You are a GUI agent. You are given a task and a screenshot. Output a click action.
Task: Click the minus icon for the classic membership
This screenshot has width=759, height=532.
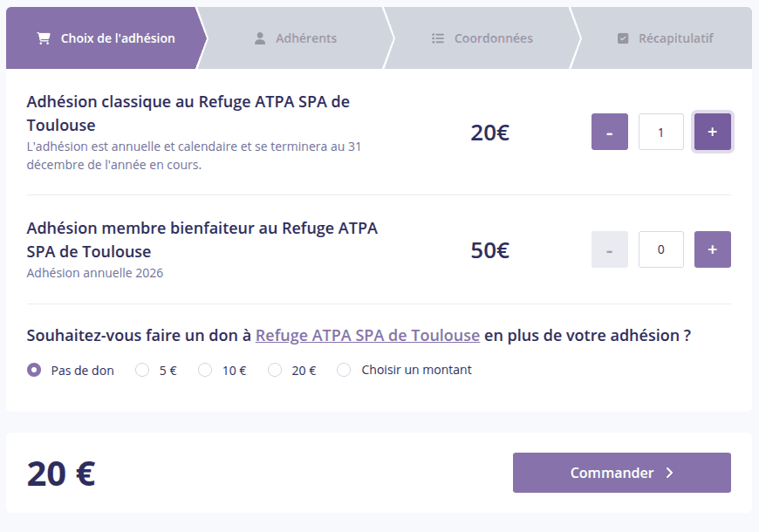tap(609, 132)
